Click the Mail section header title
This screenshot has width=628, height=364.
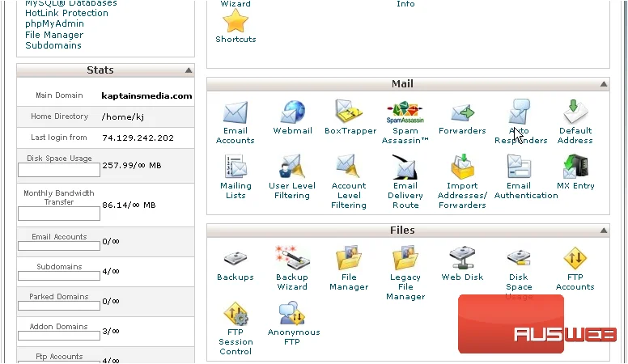click(x=402, y=83)
